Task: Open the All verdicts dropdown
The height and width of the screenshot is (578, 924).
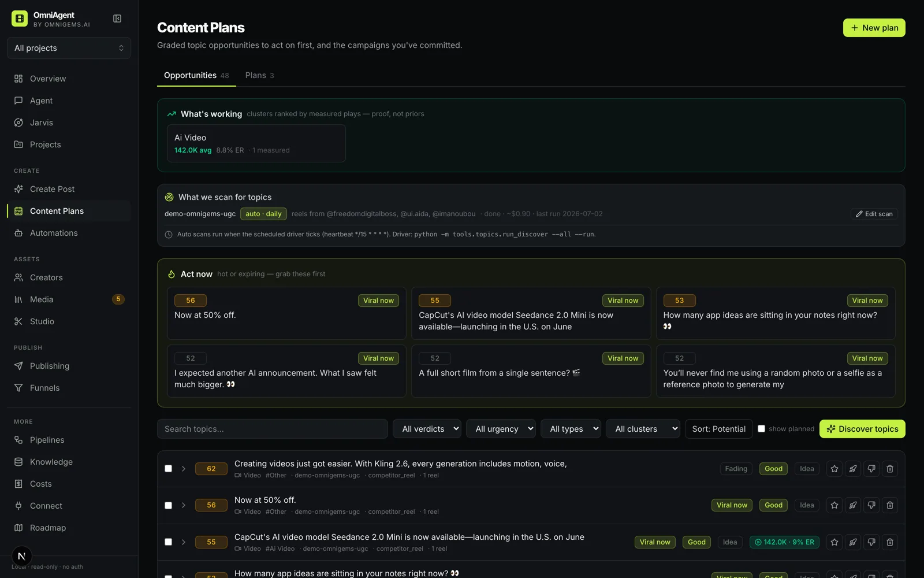Action: [x=427, y=429]
